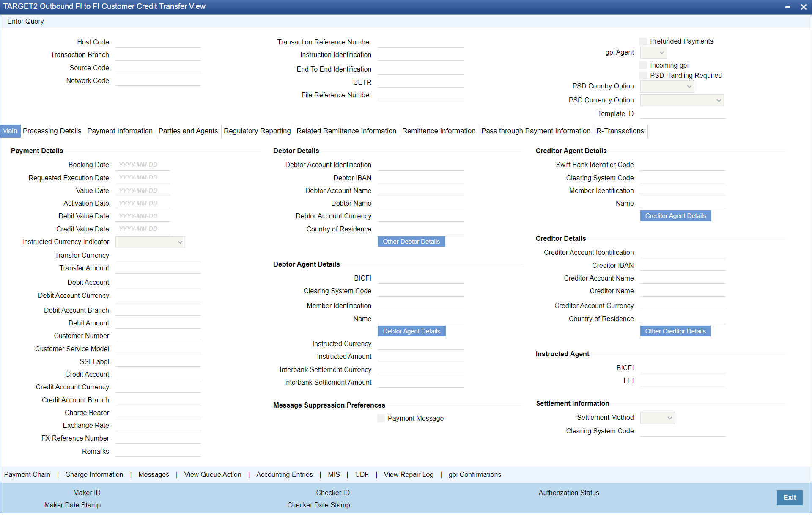Check PSD Handling Required
812x515 pixels.
point(644,75)
